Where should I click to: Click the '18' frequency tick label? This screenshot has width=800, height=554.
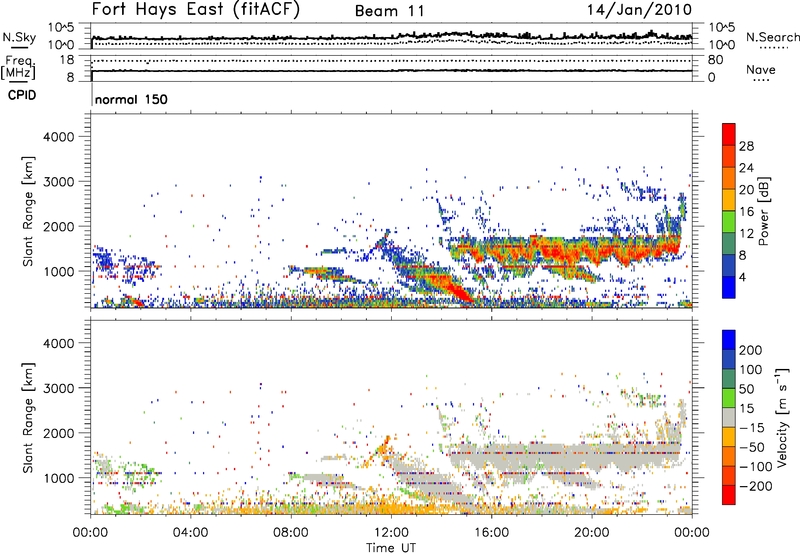point(67,60)
